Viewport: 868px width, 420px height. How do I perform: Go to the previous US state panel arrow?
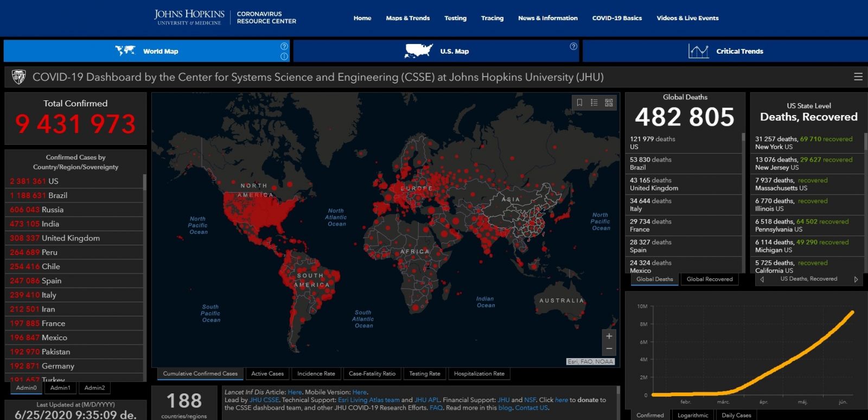pos(762,279)
